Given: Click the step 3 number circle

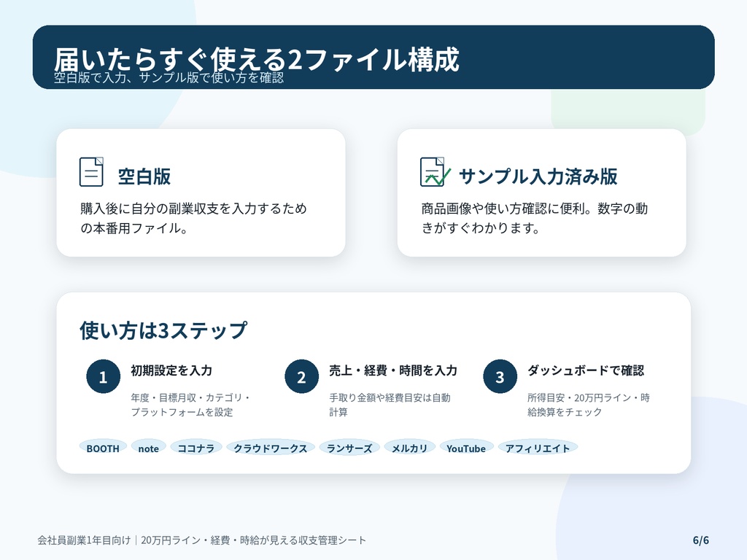Looking at the screenshot, I should 500,377.
